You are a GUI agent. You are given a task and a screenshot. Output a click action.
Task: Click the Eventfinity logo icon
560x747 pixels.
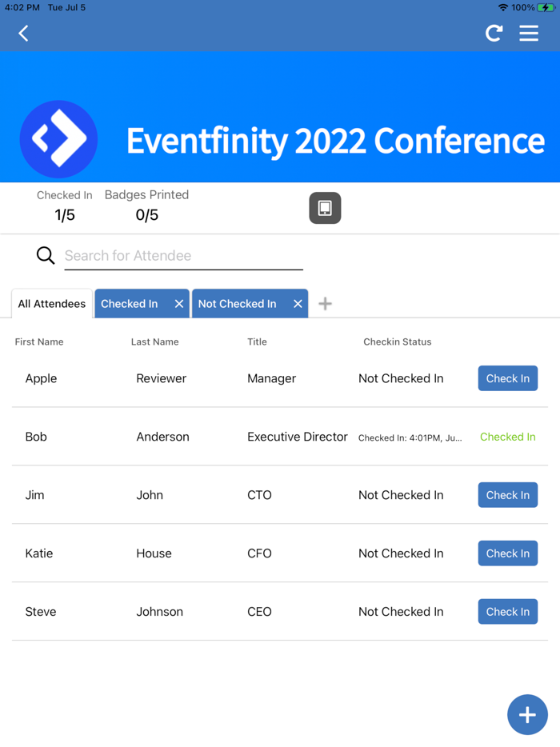pyautogui.click(x=58, y=138)
